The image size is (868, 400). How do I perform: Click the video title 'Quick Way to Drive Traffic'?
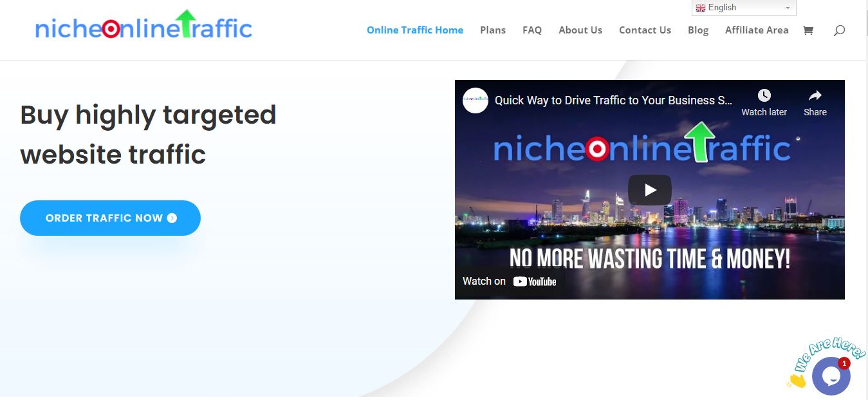pyautogui.click(x=613, y=100)
